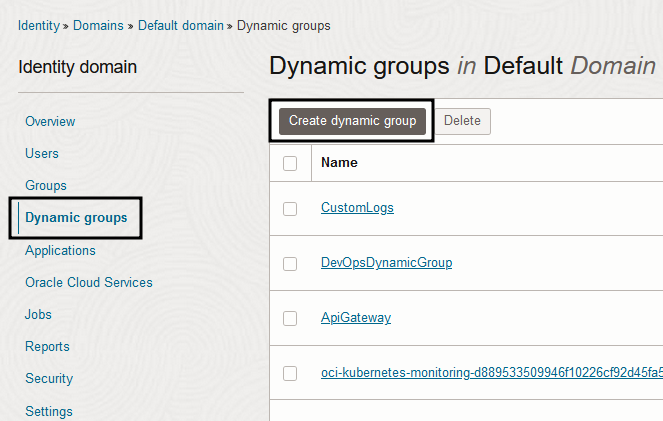The height and width of the screenshot is (421, 663).
Task: Check the DevOpsDynamicGroup row checkbox
Action: pyautogui.click(x=290, y=263)
